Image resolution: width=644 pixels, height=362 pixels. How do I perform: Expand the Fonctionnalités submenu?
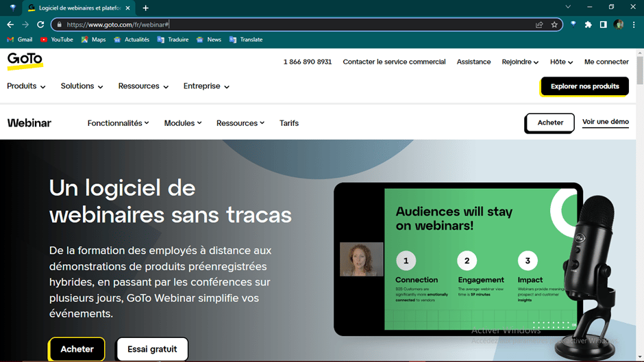pyautogui.click(x=118, y=123)
